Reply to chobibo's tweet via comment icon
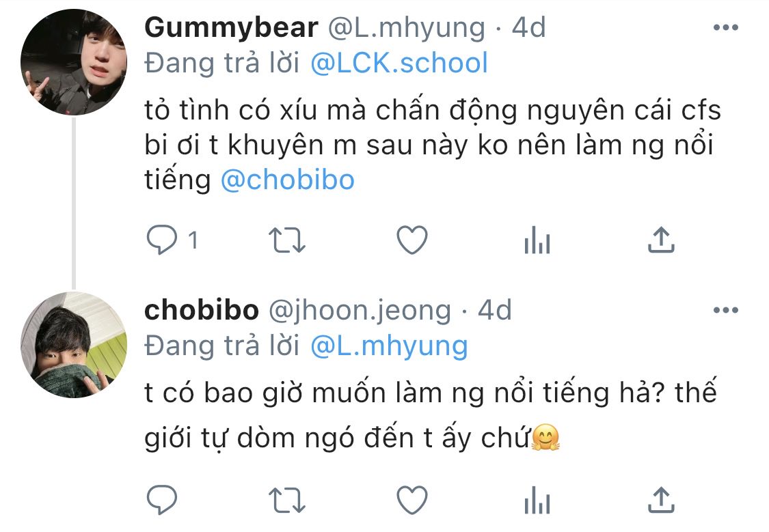Image resolution: width=769 pixels, height=532 pixels. 162,500
